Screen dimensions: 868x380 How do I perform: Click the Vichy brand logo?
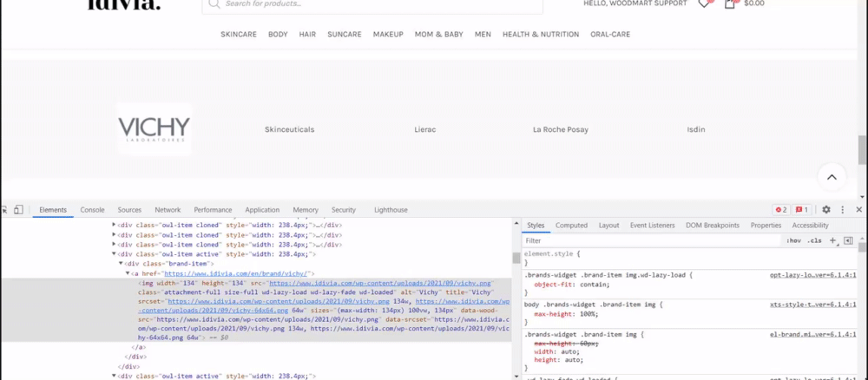[155, 129]
